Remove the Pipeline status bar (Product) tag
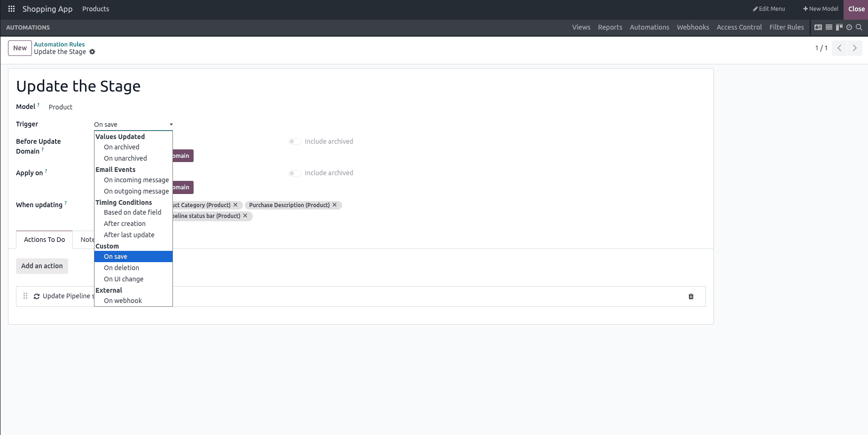 pos(245,216)
